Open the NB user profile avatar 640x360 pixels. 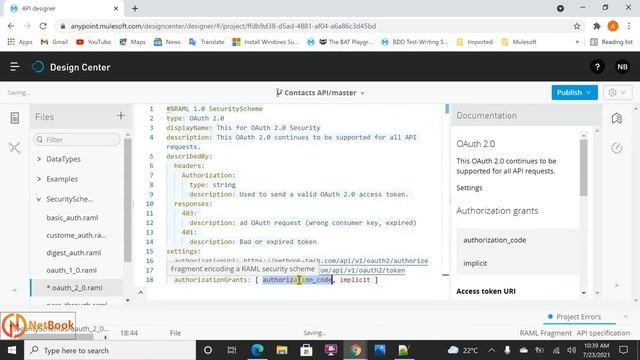(x=622, y=67)
